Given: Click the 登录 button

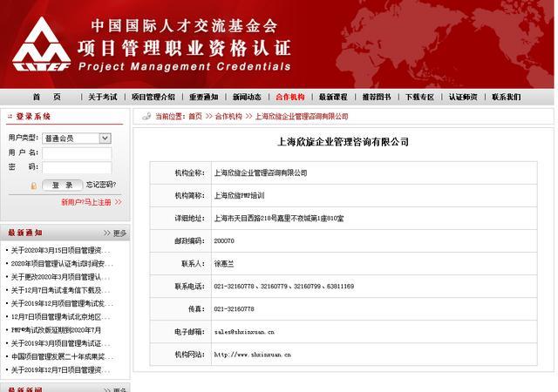Looking at the screenshot, I should click(x=62, y=185).
